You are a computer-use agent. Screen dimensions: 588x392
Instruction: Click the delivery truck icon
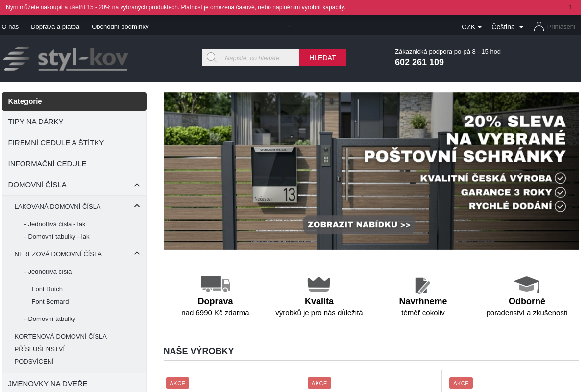(215, 284)
